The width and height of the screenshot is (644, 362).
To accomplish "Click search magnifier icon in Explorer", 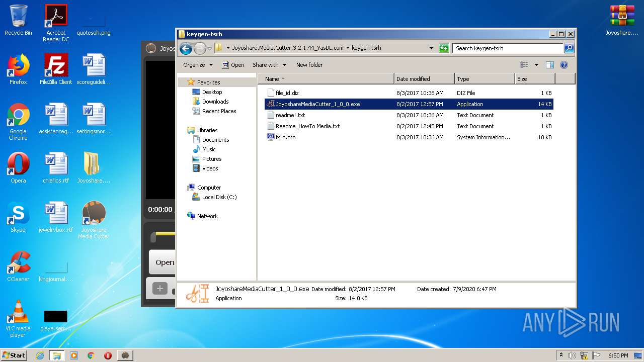I will 569,48.
